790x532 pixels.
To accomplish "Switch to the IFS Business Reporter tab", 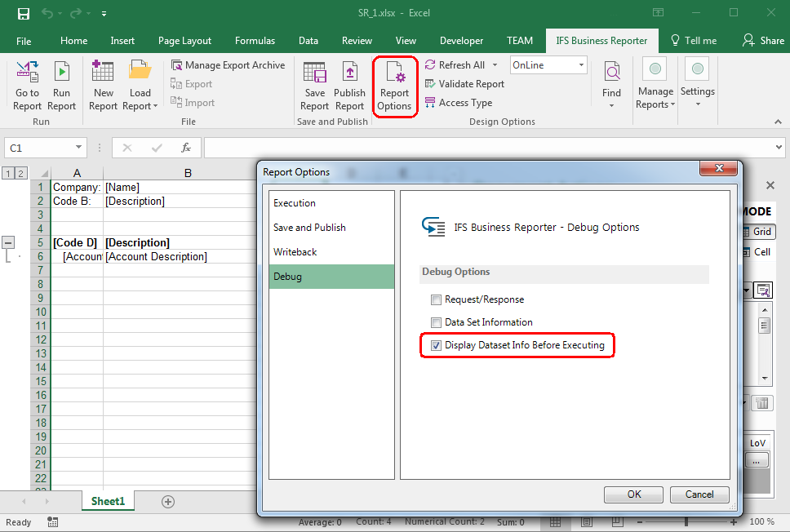I will [601, 41].
